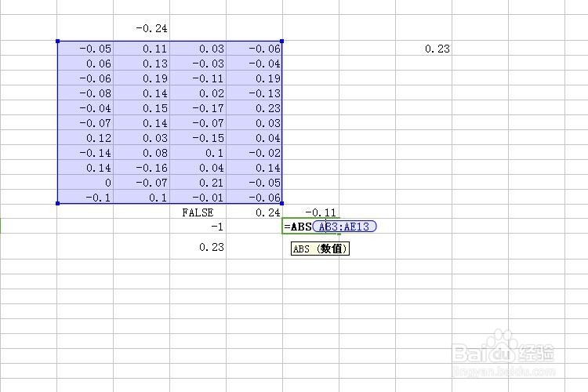This screenshot has height=392, width=588.
Task: Select the cell with value -0.1
Action: pos(85,198)
